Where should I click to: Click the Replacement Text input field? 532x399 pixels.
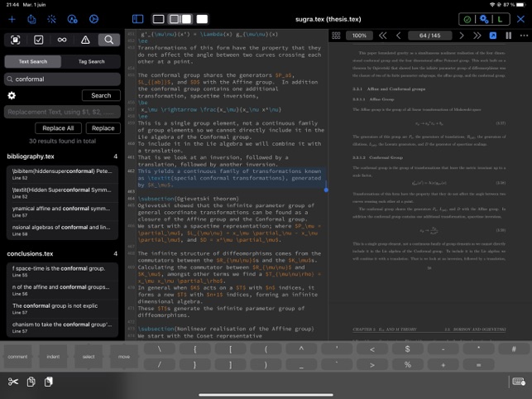click(62, 111)
